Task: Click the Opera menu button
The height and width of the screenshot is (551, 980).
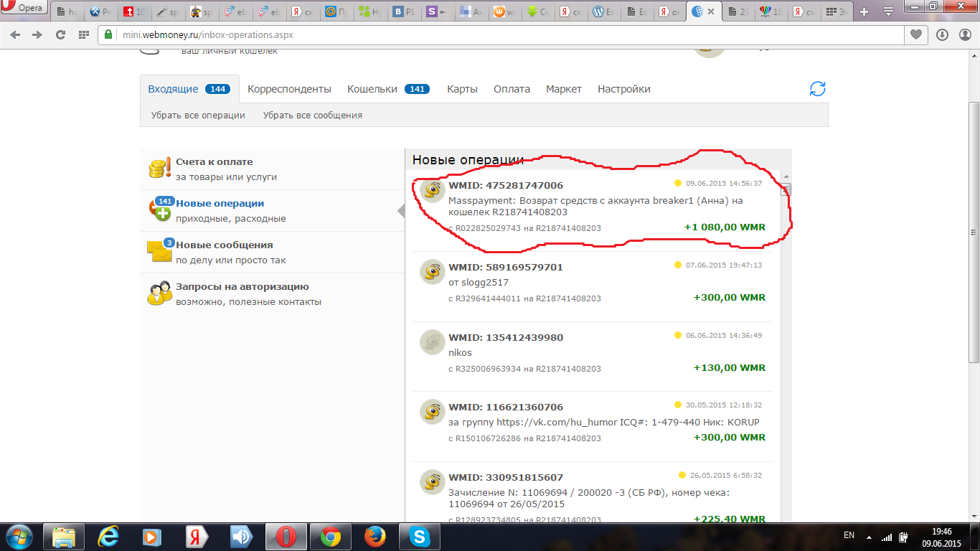Action: tap(24, 9)
